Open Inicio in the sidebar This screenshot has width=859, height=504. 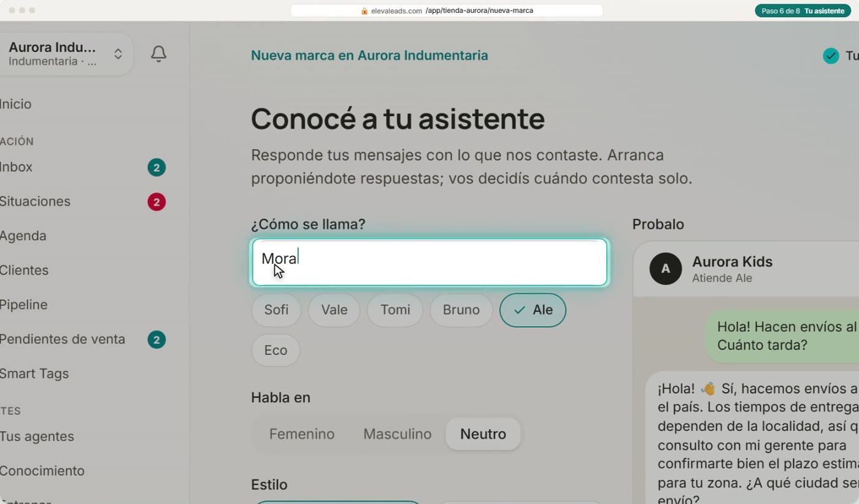[15, 104]
